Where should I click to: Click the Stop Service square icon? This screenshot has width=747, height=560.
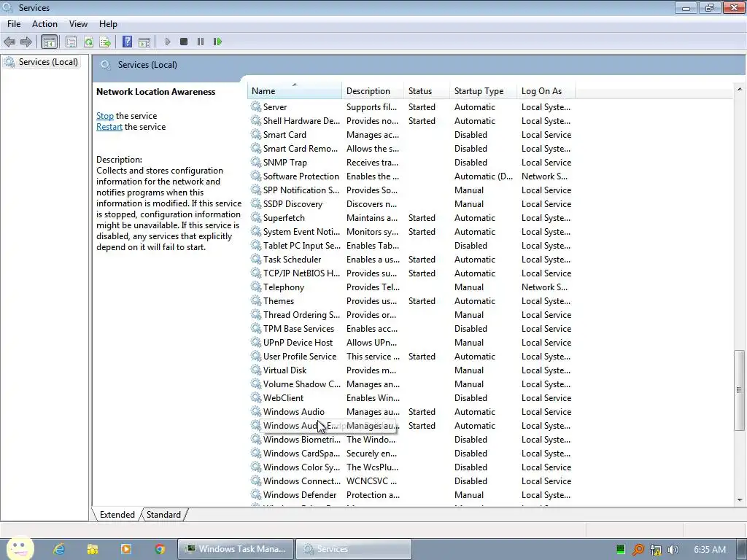point(184,42)
